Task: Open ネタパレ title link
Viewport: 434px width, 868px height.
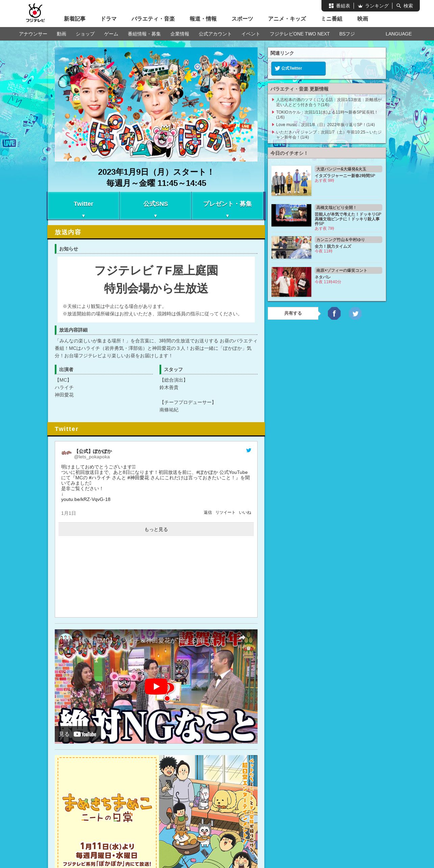Action: 323,277
